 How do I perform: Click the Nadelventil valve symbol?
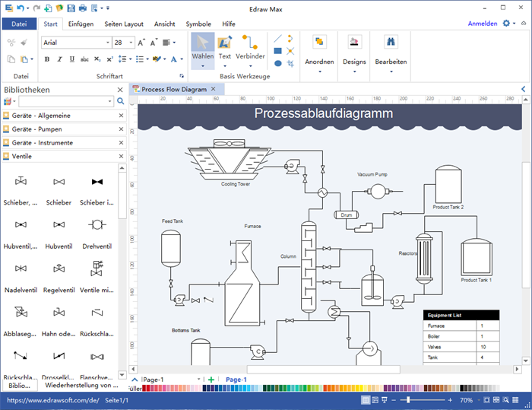pyautogui.click(x=21, y=269)
